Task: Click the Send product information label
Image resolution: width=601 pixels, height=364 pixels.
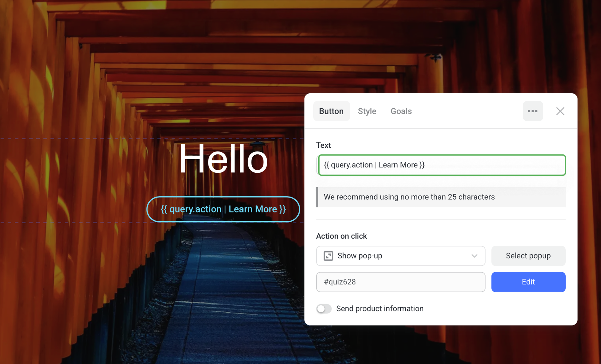Action: [379, 309]
